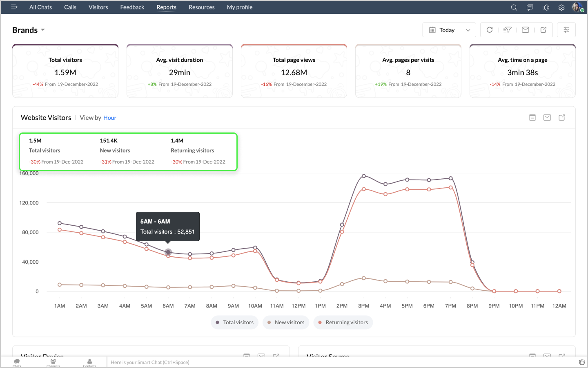
Task: Click the refresh icon in the toolbar
Action: pos(490,30)
